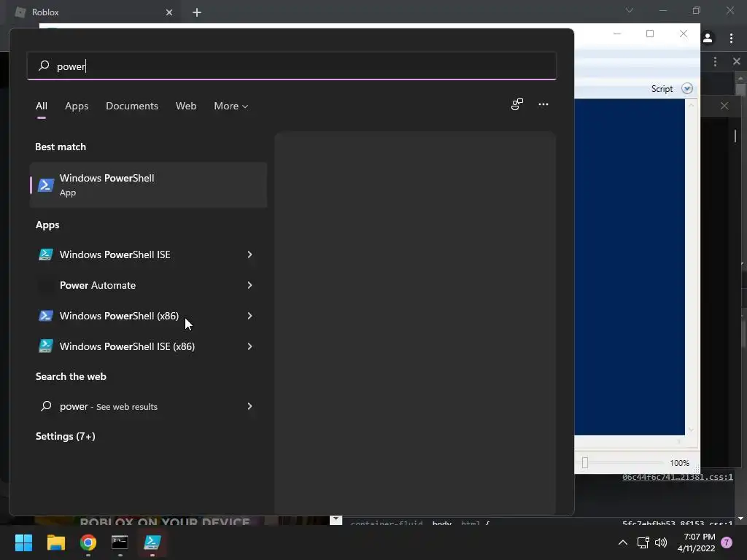
Task: Open the More filter dropdown
Action: pyautogui.click(x=231, y=106)
